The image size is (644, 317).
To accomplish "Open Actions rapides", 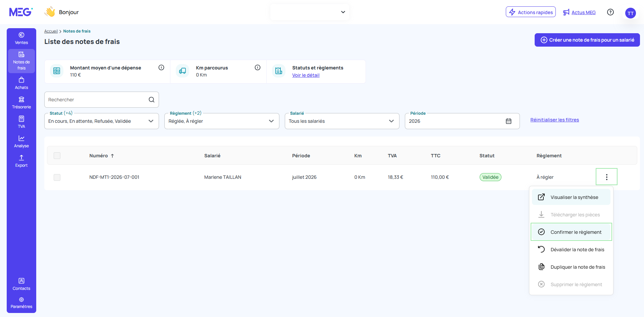I will tap(531, 12).
